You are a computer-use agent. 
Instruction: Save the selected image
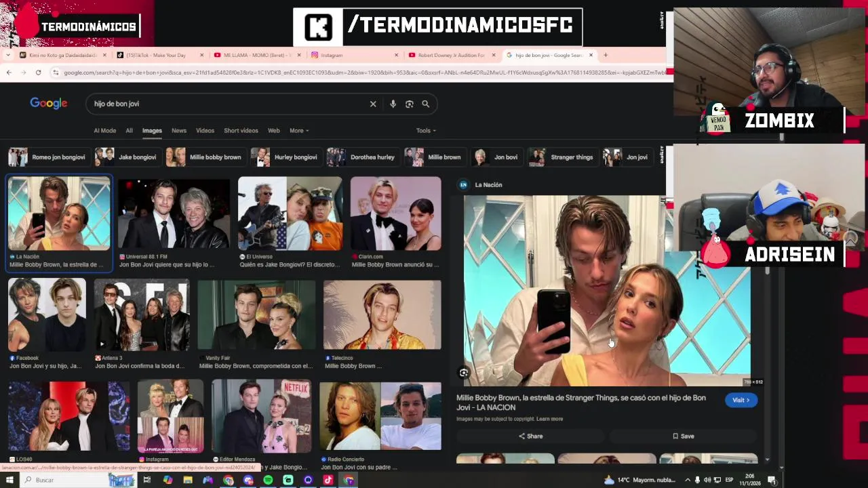pos(684,436)
